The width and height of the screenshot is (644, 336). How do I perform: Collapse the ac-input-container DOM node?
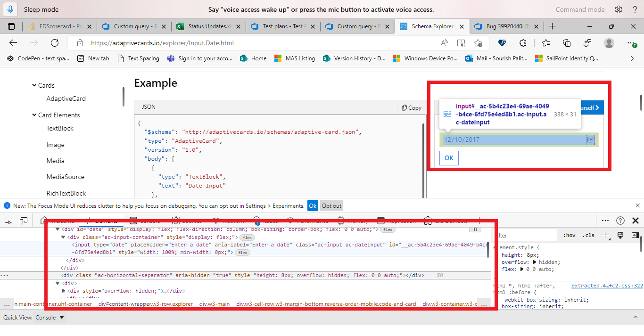[64, 237]
